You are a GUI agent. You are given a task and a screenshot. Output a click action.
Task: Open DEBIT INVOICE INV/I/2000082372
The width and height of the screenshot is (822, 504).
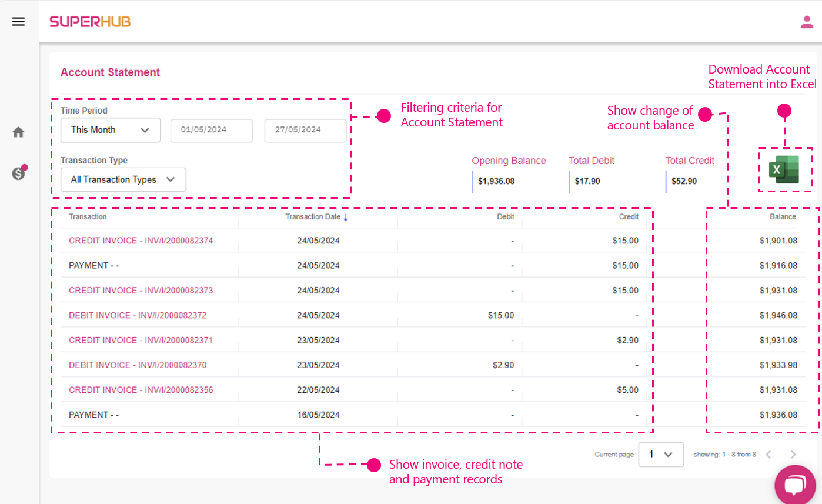pyautogui.click(x=138, y=315)
